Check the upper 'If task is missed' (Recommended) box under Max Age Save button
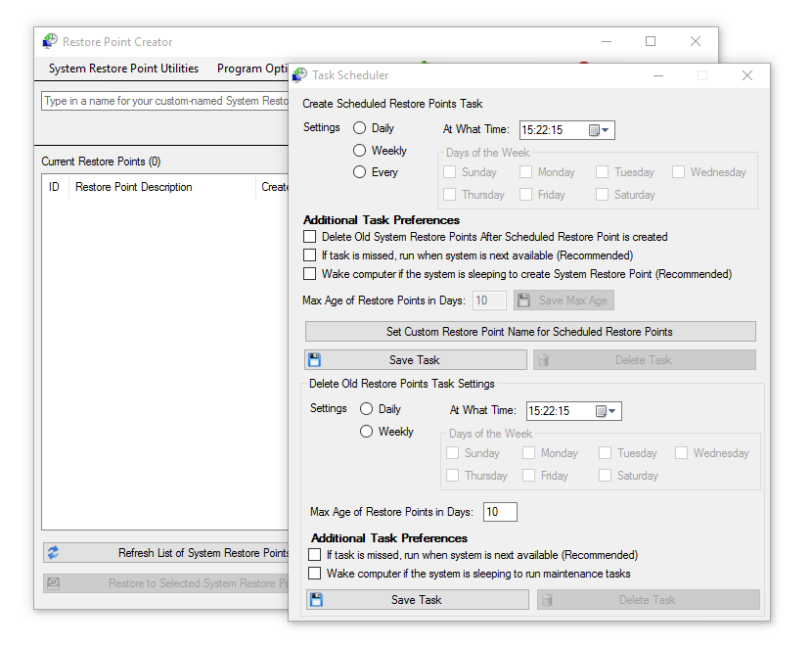Screen dimensions: 812x648 [x=310, y=255]
